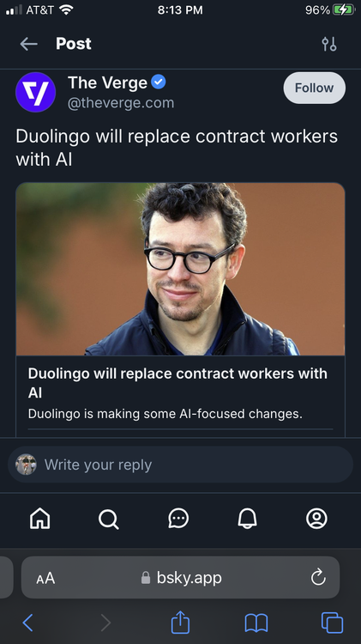This screenshot has height=644, width=361.
Task: Open Safari AA page settings menu
Action: (x=45, y=578)
